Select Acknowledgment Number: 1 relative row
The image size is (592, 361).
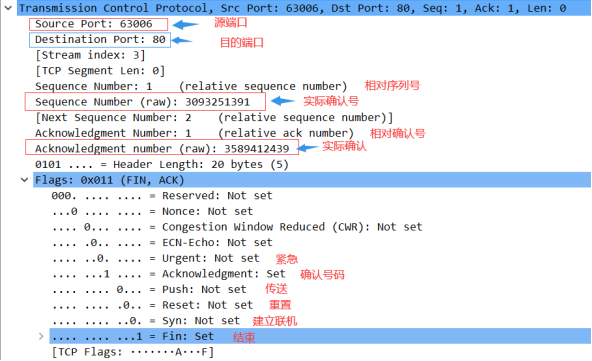click(x=194, y=133)
